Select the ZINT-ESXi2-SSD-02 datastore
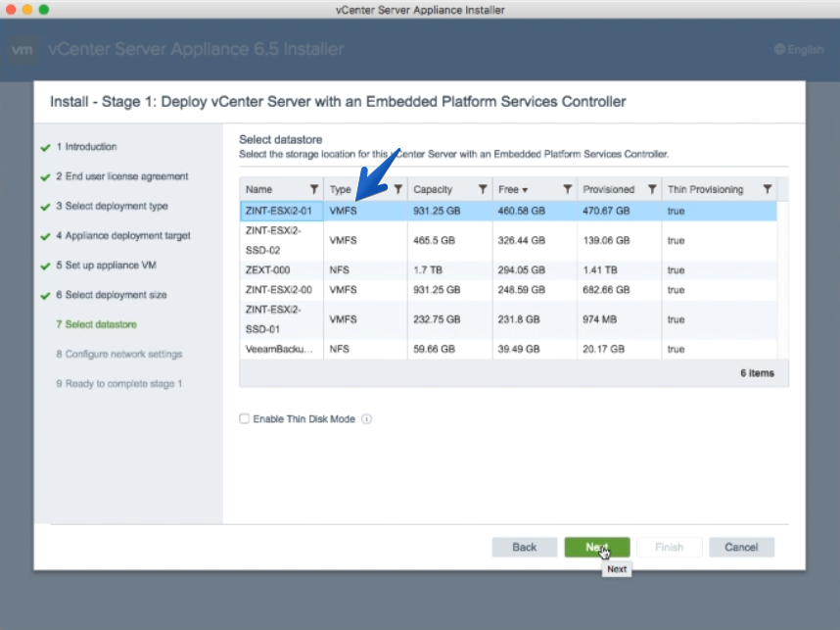This screenshot has height=630, width=840. [x=508, y=240]
